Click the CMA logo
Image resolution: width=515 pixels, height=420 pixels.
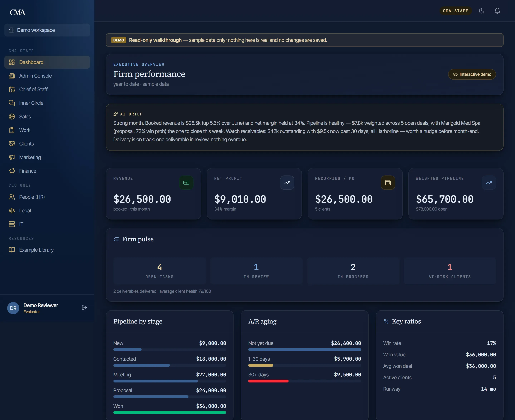pos(17,12)
